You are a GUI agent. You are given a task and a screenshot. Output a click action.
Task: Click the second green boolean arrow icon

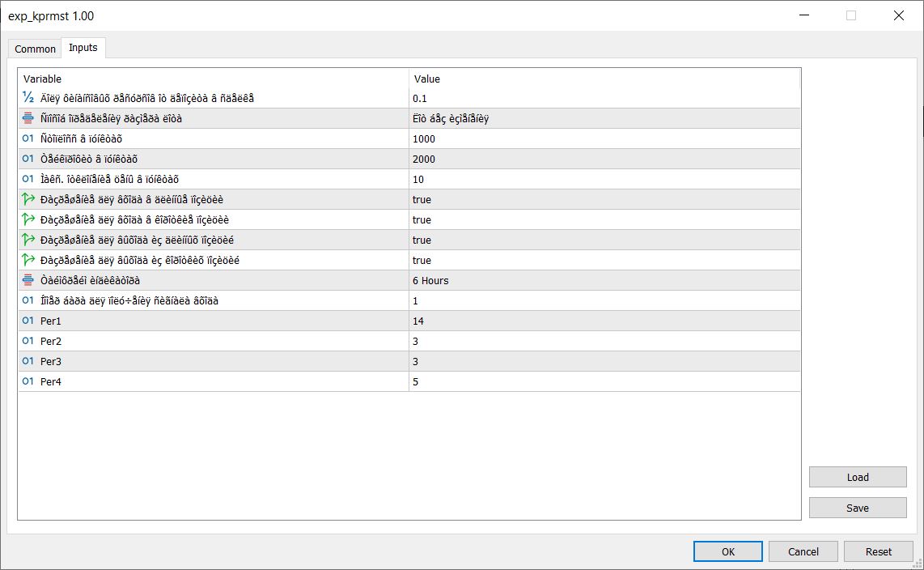point(28,219)
